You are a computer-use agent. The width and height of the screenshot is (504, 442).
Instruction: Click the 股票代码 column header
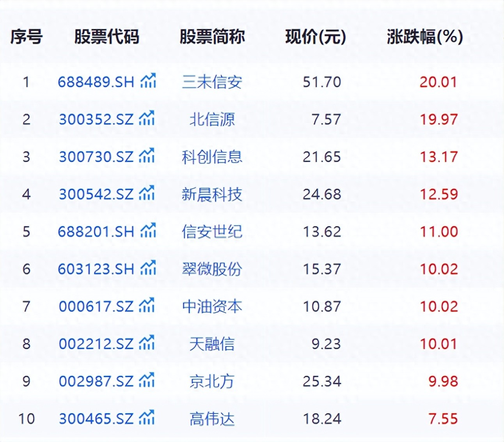pos(106,37)
